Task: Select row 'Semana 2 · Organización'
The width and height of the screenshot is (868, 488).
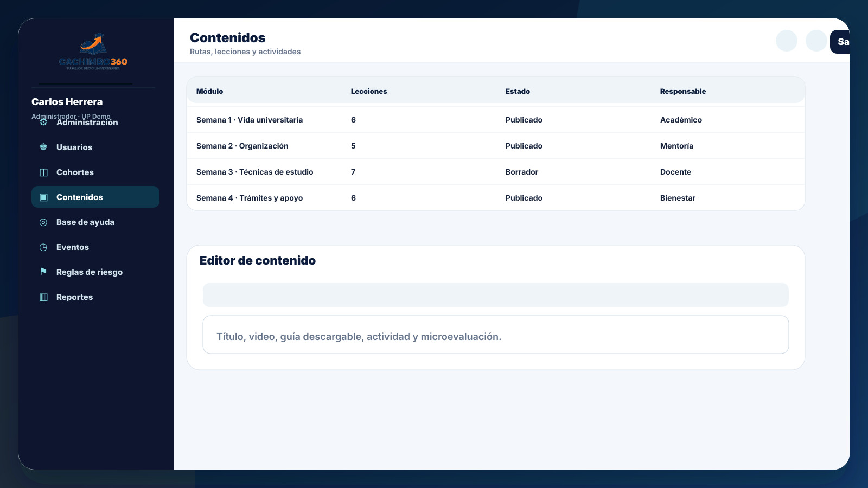Action: (496, 146)
